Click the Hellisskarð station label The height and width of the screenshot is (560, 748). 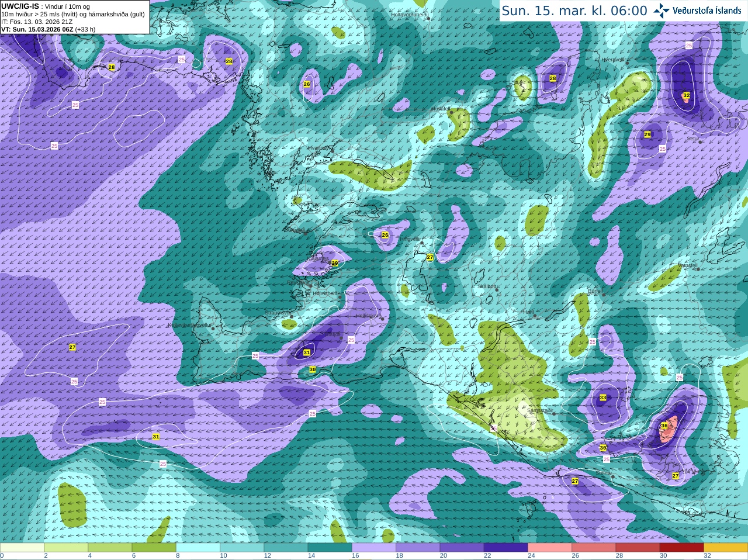[368, 316]
